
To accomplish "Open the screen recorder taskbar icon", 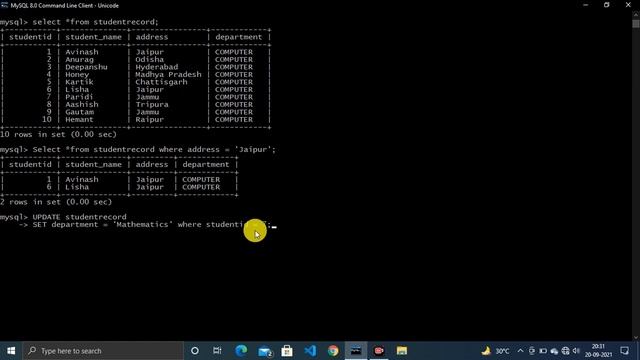I will pyautogui.click(x=379, y=351).
